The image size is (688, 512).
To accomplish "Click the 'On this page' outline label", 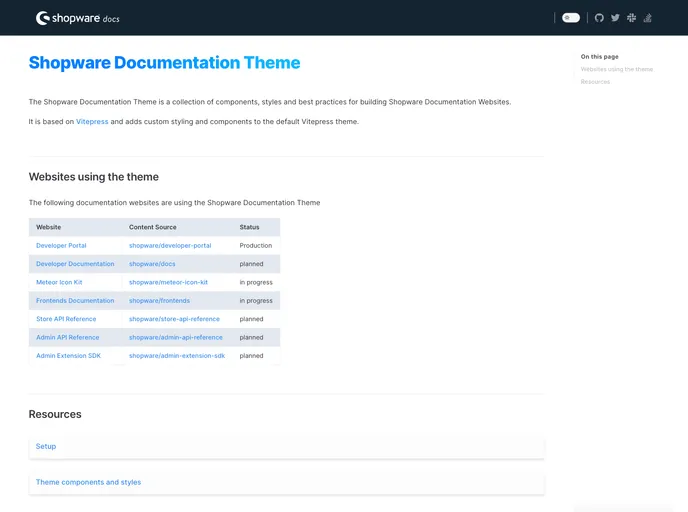I will pos(599,57).
